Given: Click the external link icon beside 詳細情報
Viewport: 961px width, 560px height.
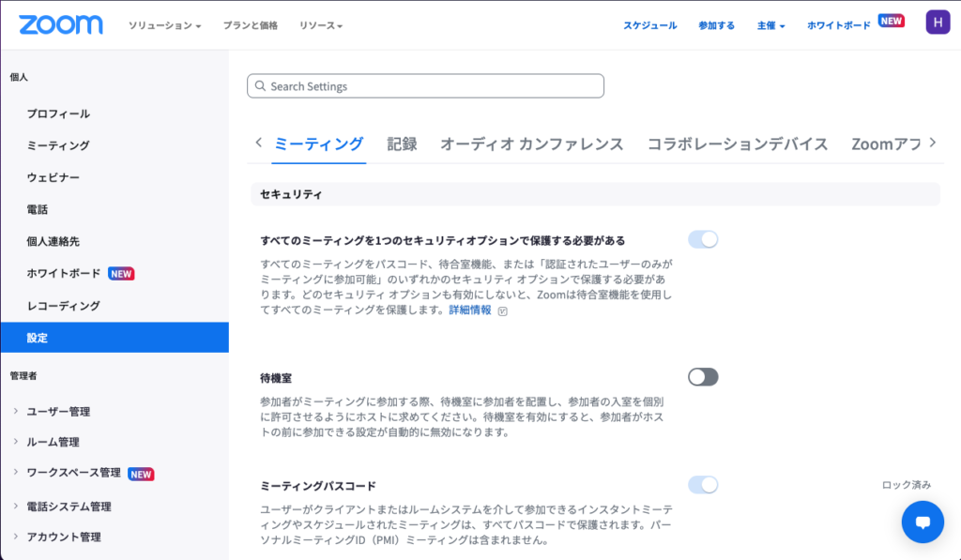Looking at the screenshot, I should pos(503,311).
